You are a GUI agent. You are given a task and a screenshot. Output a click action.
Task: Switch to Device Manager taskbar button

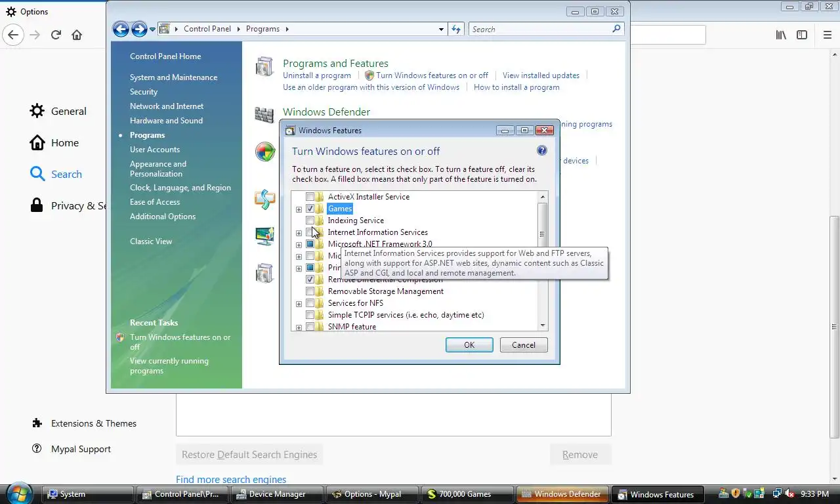[x=277, y=494]
